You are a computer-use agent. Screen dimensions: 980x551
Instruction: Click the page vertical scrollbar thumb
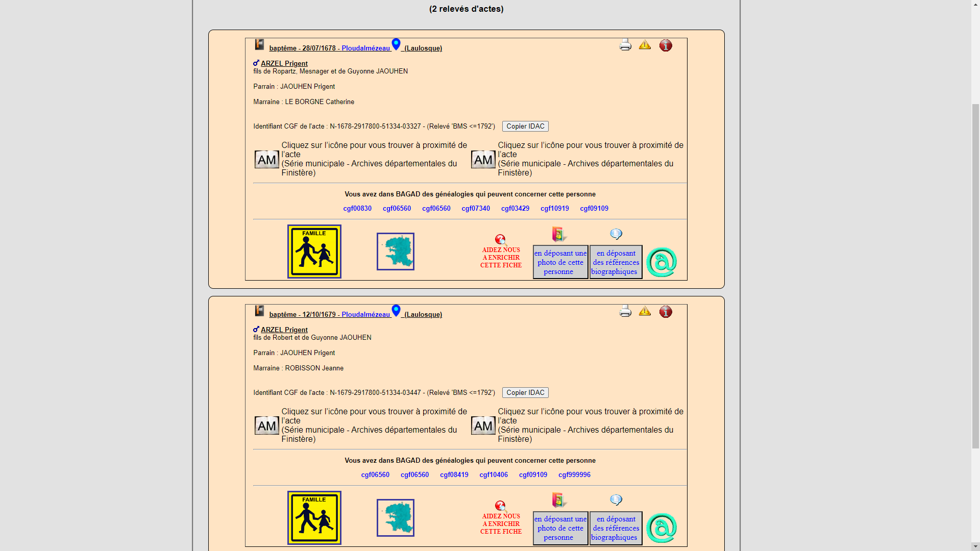point(975,275)
